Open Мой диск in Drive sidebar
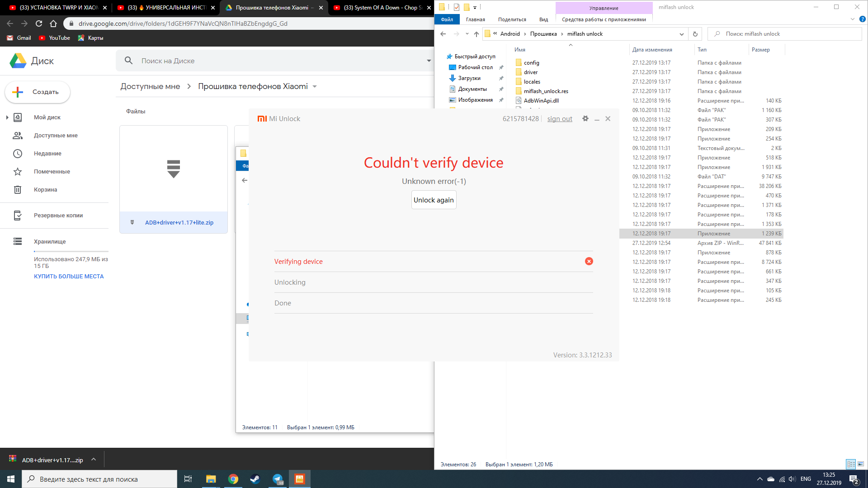The image size is (868, 488). click(47, 117)
